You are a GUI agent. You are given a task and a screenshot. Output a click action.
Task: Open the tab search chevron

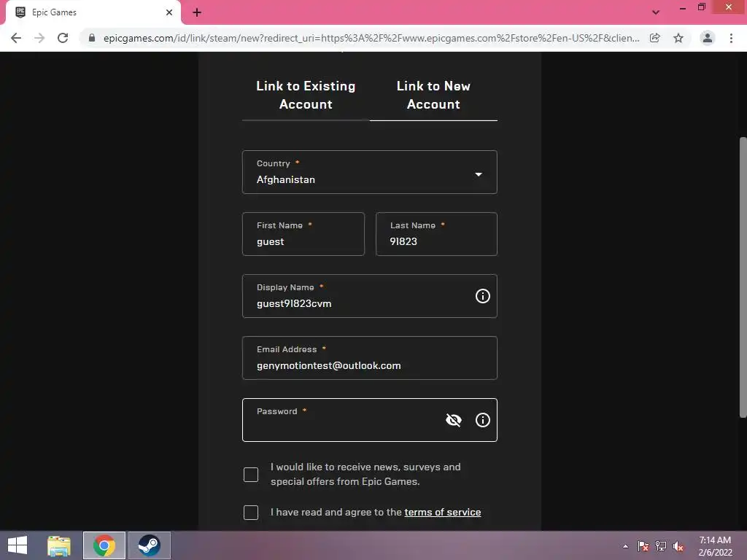point(656,12)
